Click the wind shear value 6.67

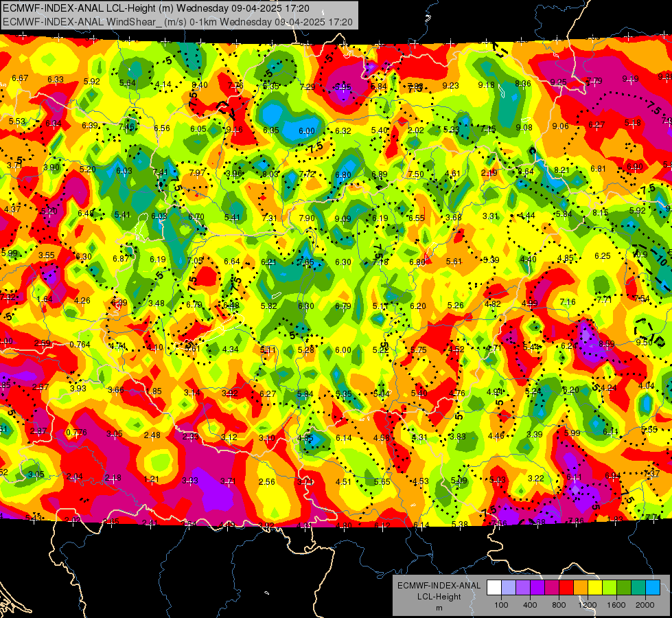click(20, 78)
